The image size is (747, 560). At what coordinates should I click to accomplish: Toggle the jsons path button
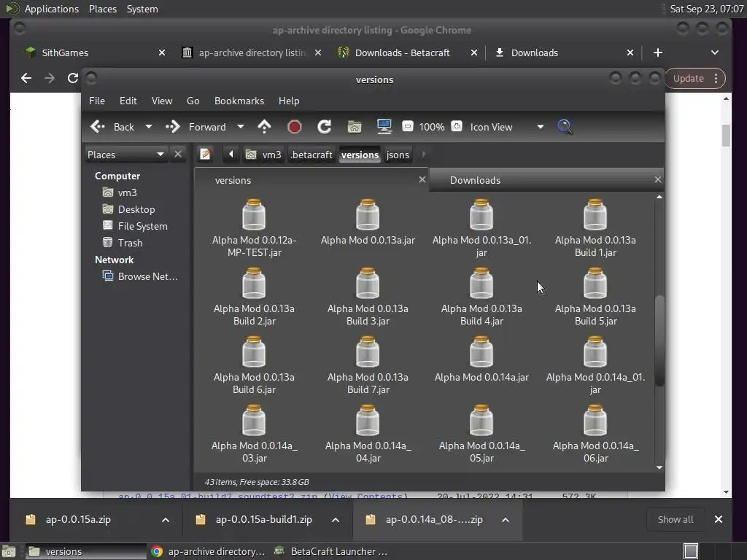coord(398,155)
